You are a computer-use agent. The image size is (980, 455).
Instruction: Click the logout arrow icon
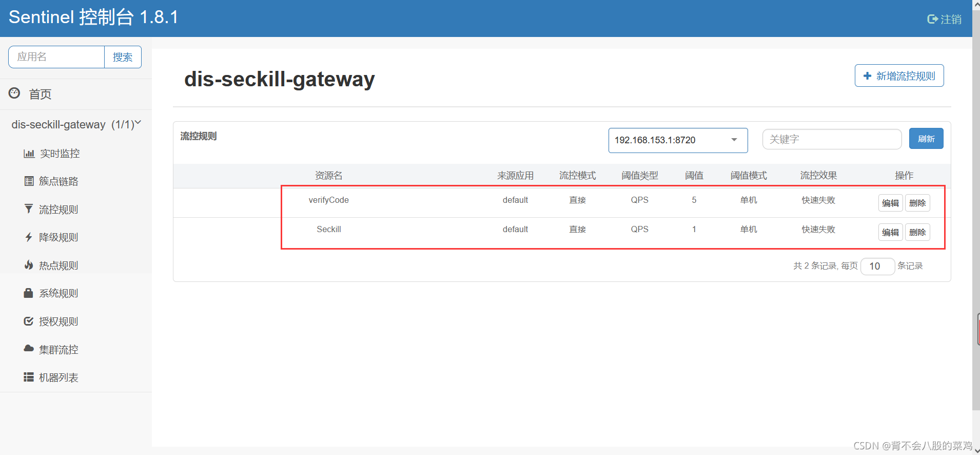(x=932, y=20)
